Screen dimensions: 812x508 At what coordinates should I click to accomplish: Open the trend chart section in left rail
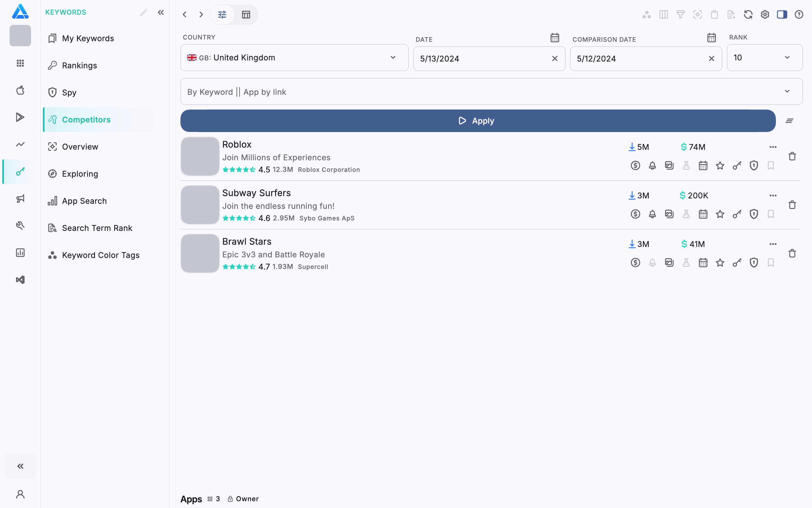tap(20, 144)
